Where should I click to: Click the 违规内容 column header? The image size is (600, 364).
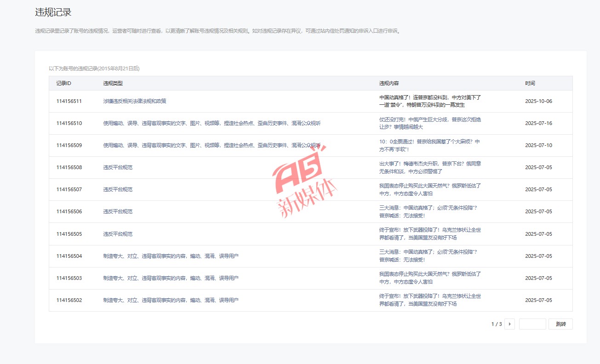(389, 83)
